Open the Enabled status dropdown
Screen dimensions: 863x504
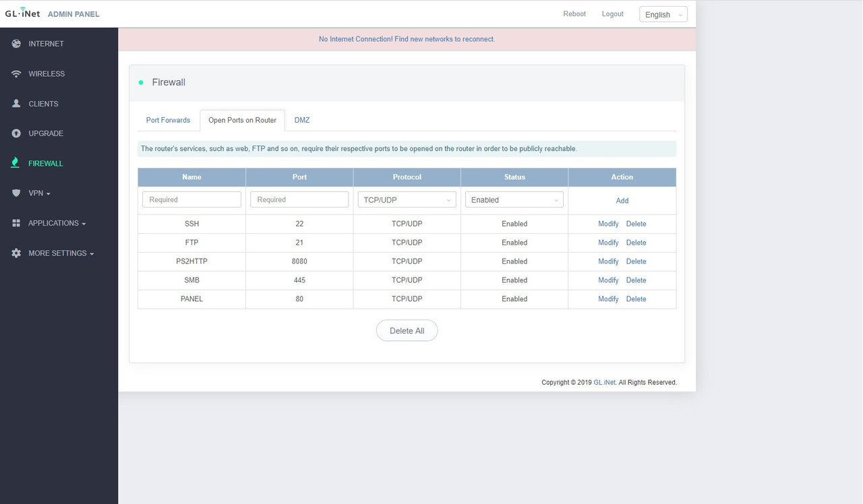coord(514,199)
